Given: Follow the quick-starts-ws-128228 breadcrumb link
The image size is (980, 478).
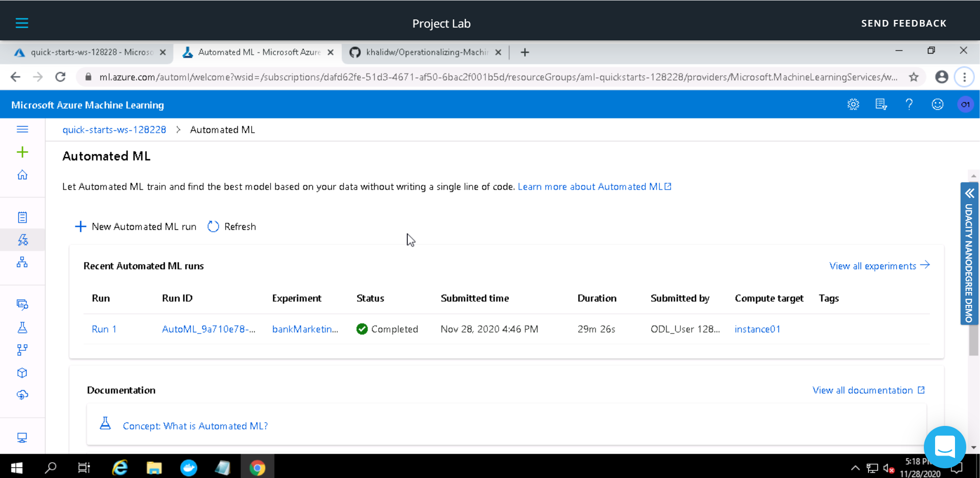Looking at the screenshot, I should [x=114, y=130].
